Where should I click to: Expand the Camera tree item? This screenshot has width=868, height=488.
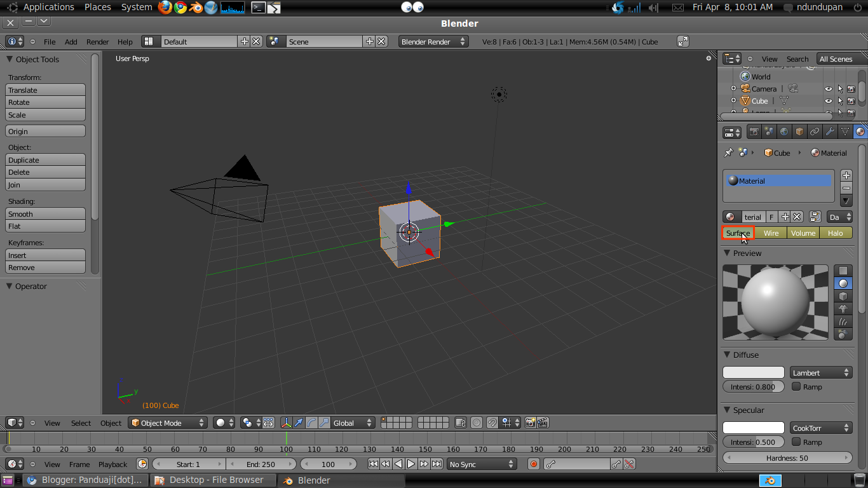point(733,88)
